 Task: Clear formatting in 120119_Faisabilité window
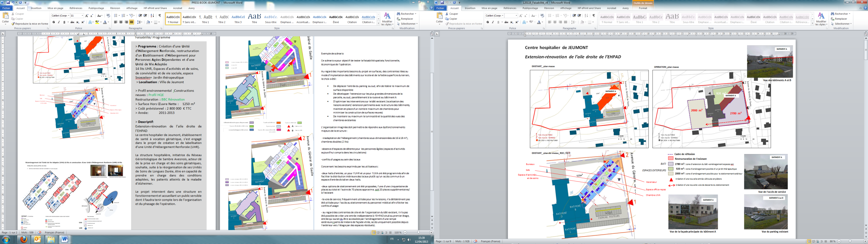point(542,15)
